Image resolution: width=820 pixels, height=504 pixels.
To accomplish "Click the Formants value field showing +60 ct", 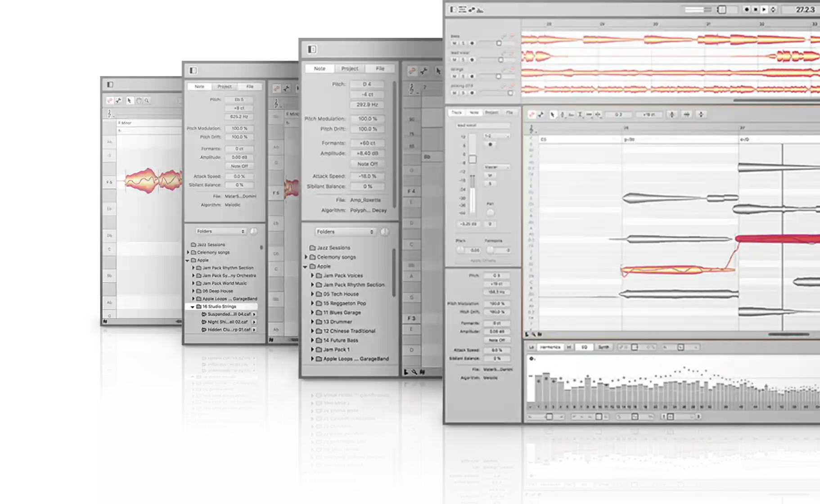I will pyautogui.click(x=367, y=143).
